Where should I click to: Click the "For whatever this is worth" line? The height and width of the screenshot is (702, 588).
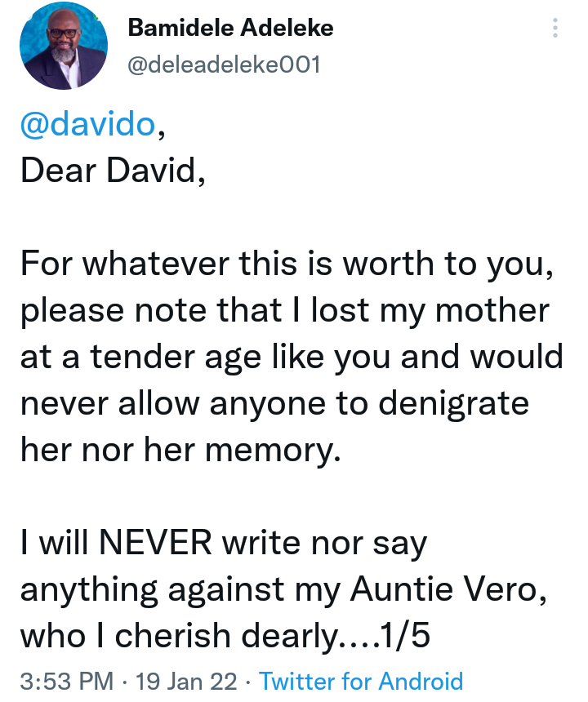click(x=287, y=264)
